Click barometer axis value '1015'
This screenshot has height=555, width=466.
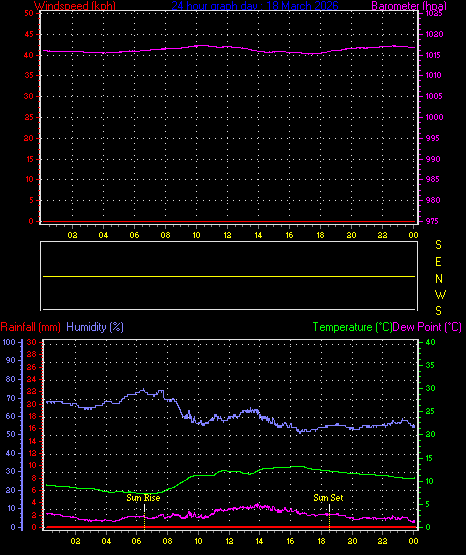pos(433,55)
